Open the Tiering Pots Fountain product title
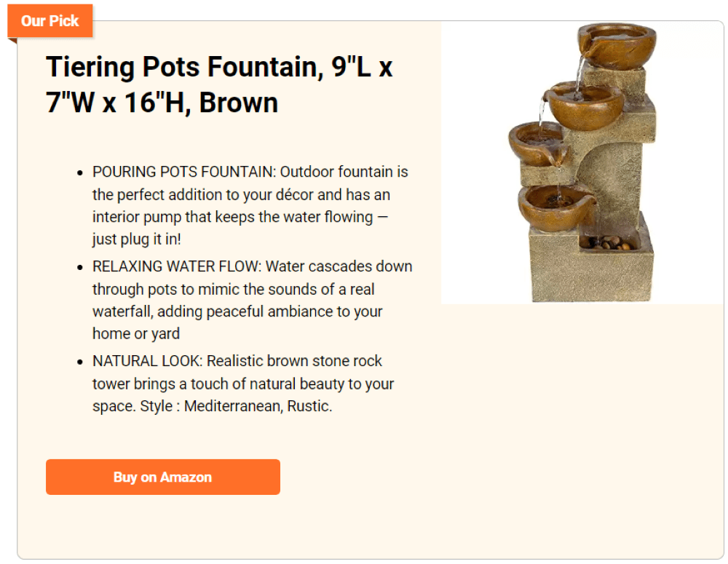 (219, 84)
